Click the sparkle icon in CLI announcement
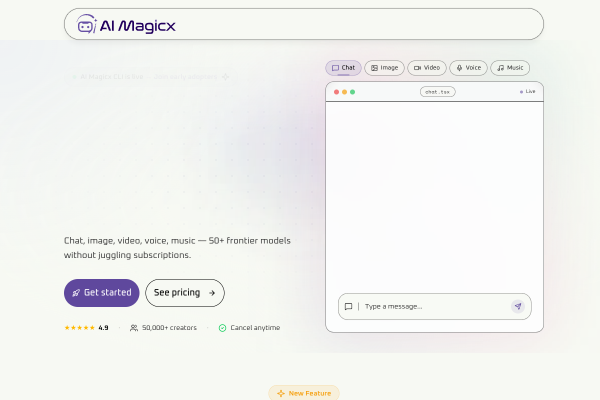Viewport: 600px width, 400px height. (226, 77)
